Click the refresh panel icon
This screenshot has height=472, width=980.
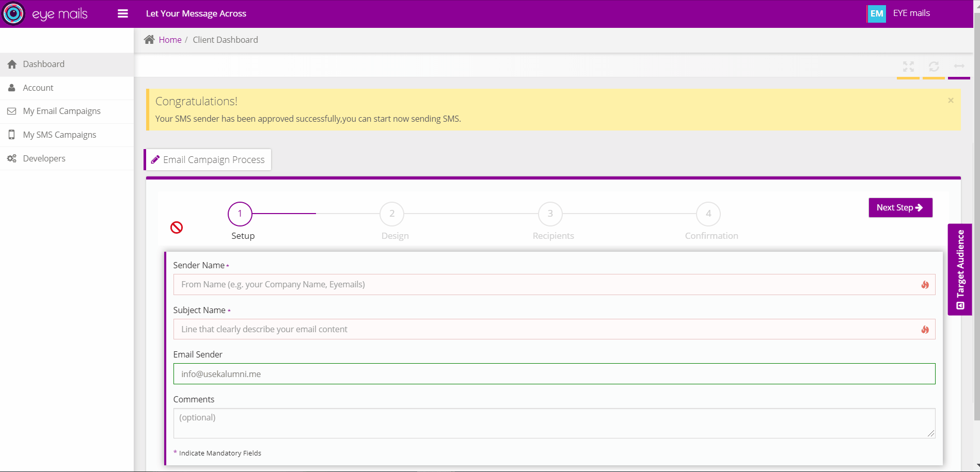click(934, 67)
